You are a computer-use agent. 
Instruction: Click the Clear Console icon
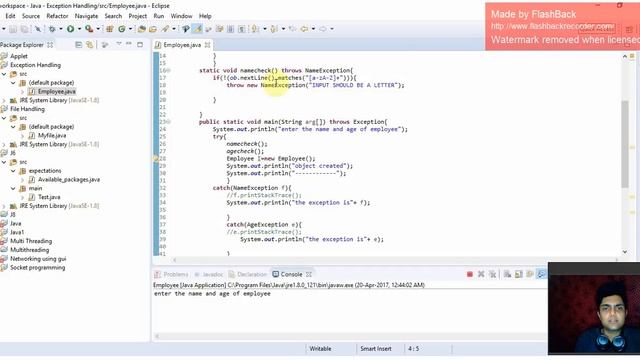point(507,274)
